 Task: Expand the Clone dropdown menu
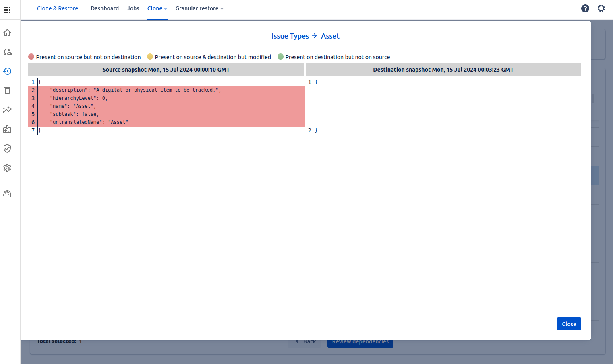point(157,8)
